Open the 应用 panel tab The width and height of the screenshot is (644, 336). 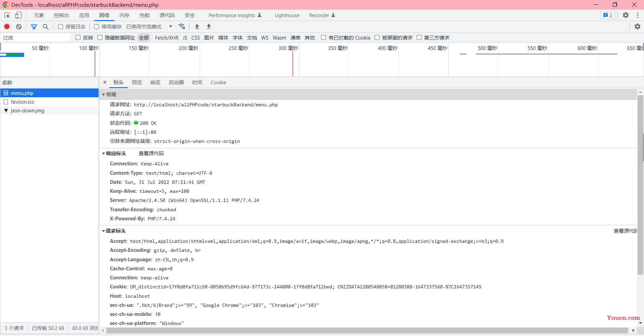click(84, 15)
